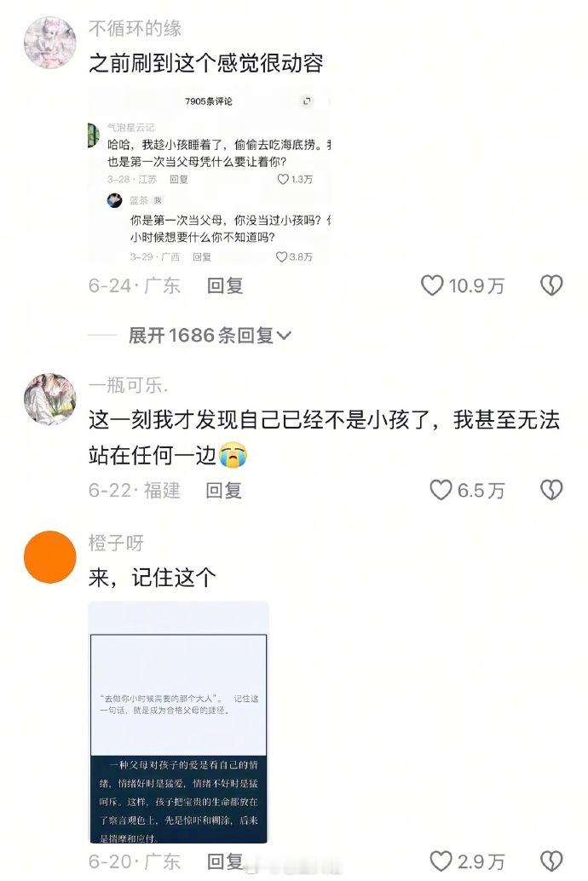Open the quote image in 橙子呀's comment
This screenshot has height=881, width=588.
(x=178, y=722)
